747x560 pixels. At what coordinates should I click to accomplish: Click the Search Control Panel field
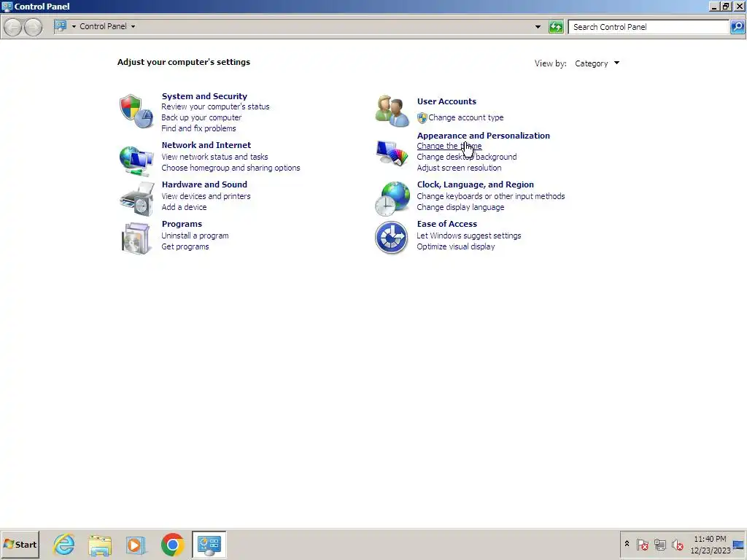click(x=649, y=27)
